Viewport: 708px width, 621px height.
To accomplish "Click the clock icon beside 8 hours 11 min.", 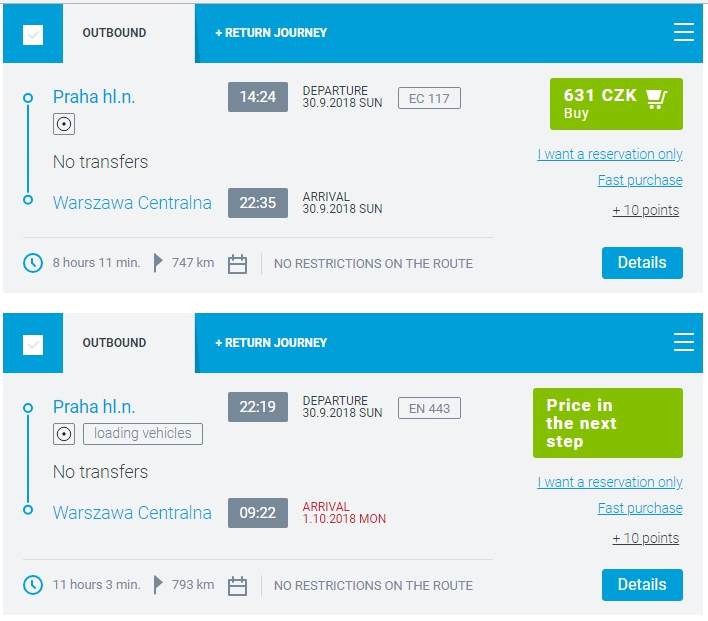I will click(33, 263).
